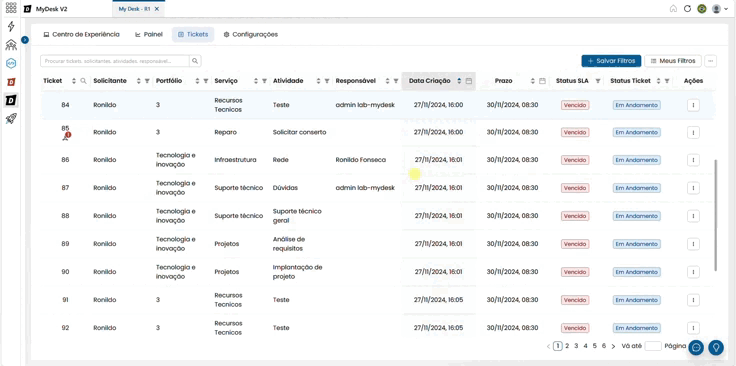Click the Vá até page number input

point(653,346)
